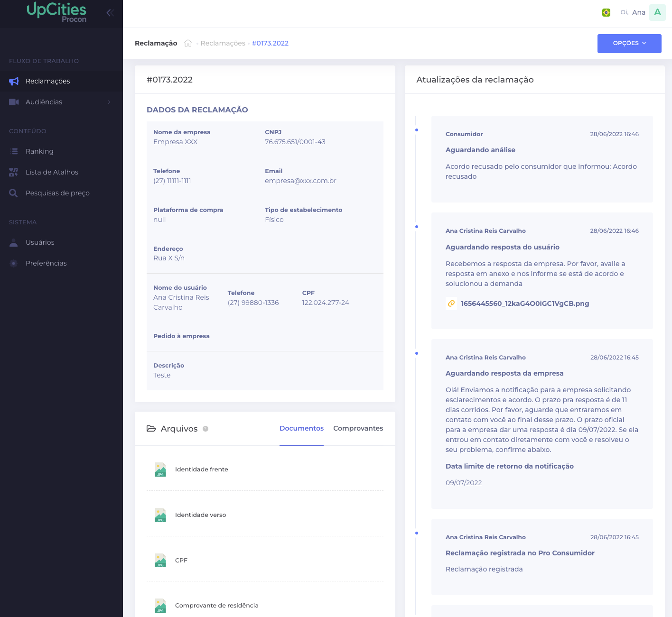The height and width of the screenshot is (617, 672).
Task: Click the video camera icon beside Audiências
Action: tap(14, 102)
